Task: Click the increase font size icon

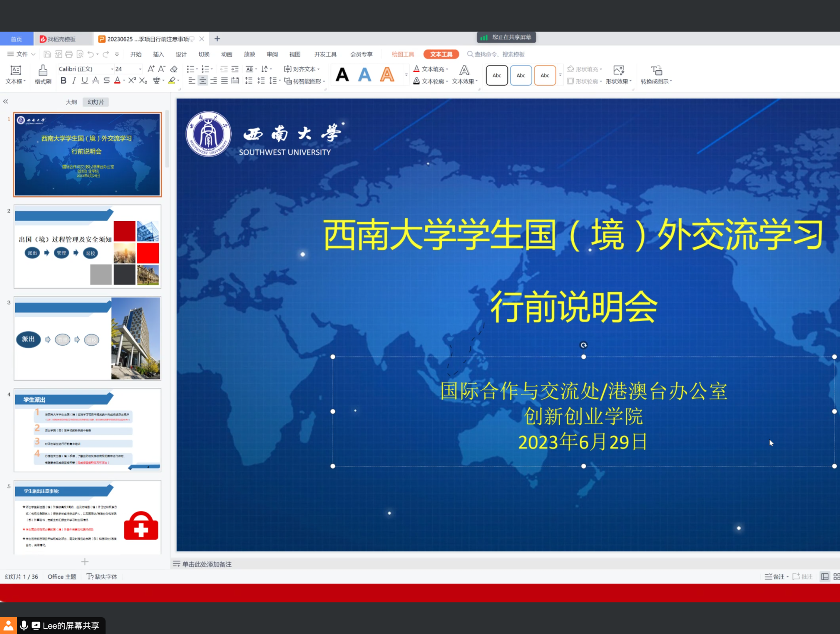Action: (151, 69)
